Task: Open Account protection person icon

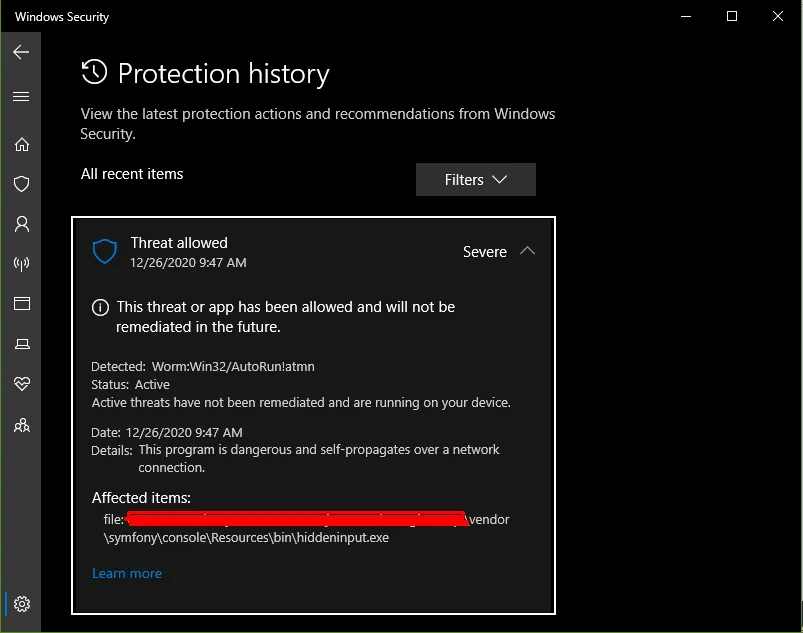Action: 21,224
